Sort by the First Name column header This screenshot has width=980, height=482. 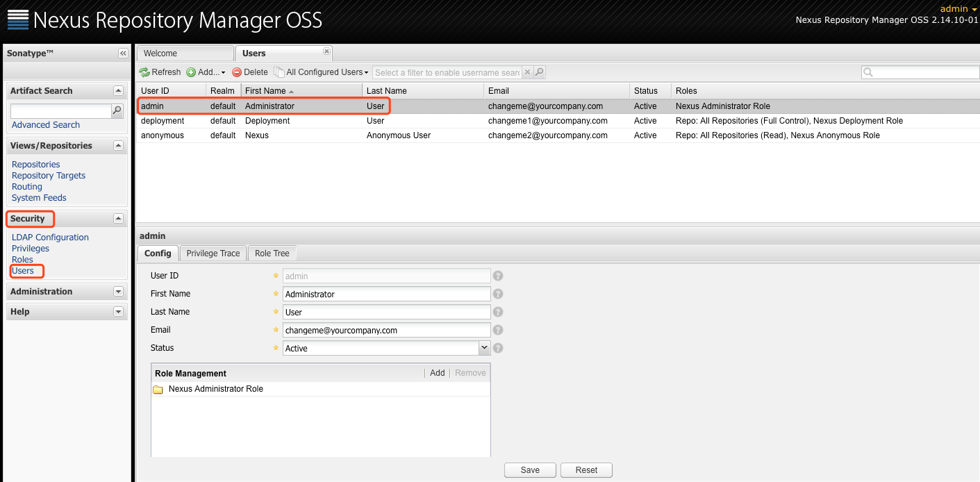301,91
